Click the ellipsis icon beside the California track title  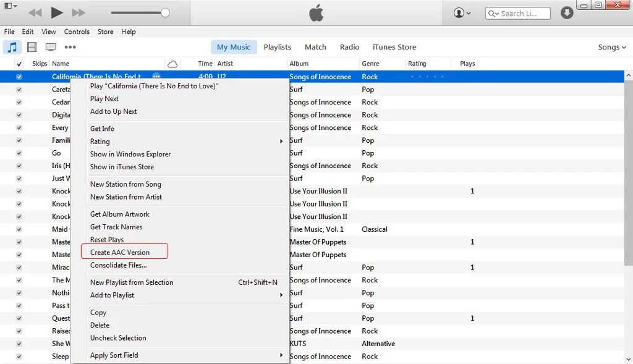pyautogui.click(x=156, y=76)
